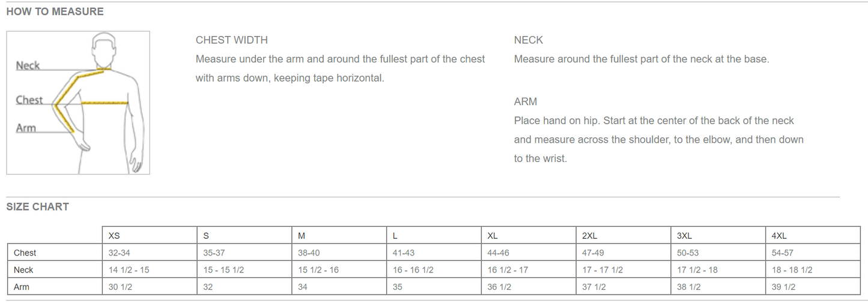The width and height of the screenshot is (868, 306).
Task: Select the XL size column header
Action: [493, 236]
